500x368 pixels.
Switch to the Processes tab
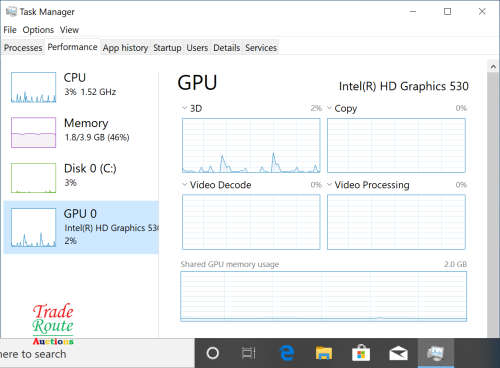point(23,48)
